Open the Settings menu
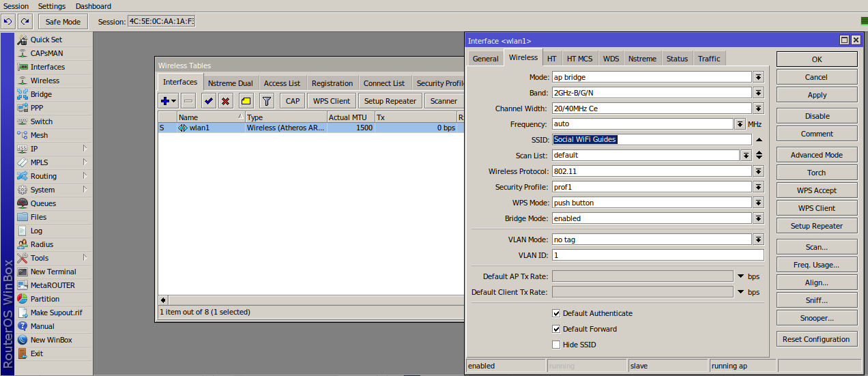The image size is (868, 376). [52, 6]
